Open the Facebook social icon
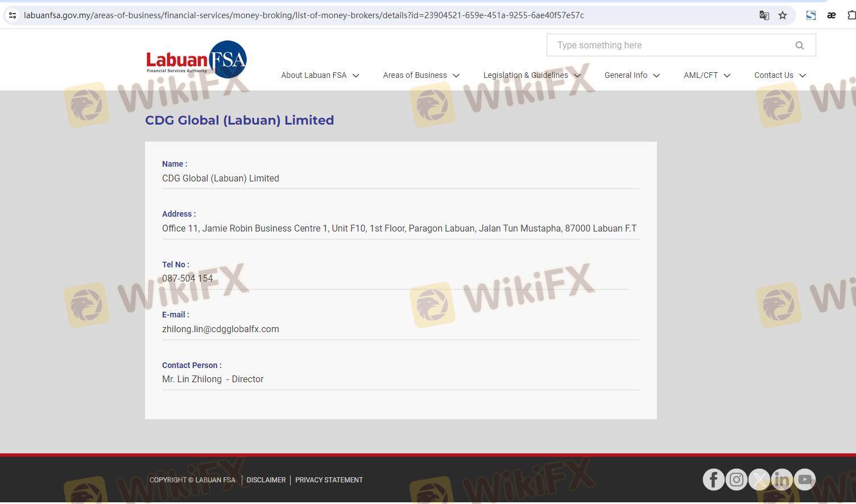 pos(713,480)
